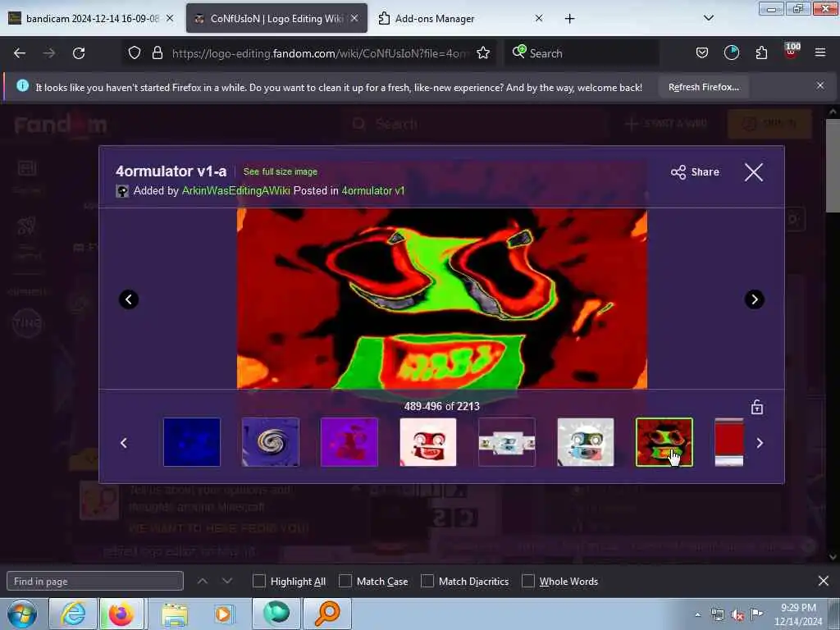The width and height of the screenshot is (840, 630).
Task: Close the bandicam tab
Action: [x=170, y=18]
